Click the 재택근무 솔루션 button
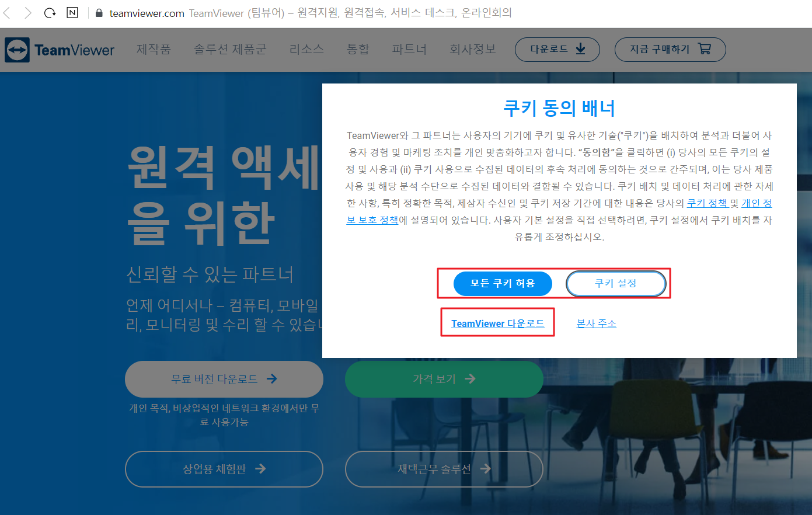The width and height of the screenshot is (812, 515). coord(444,469)
